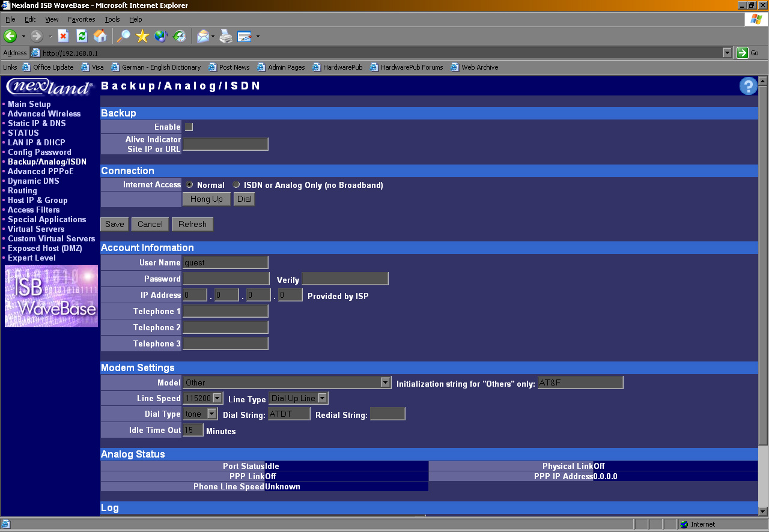Viewport: 769px width, 532px height.
Task: Tick the Backup Enable checkbox
Action: (189, 127)
